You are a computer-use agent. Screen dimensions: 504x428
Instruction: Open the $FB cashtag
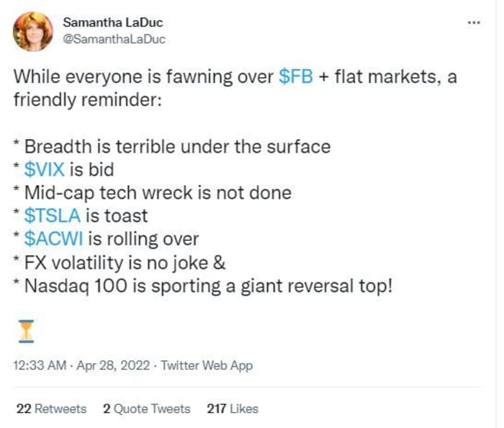pyautogui.click(x=296, y=76)
